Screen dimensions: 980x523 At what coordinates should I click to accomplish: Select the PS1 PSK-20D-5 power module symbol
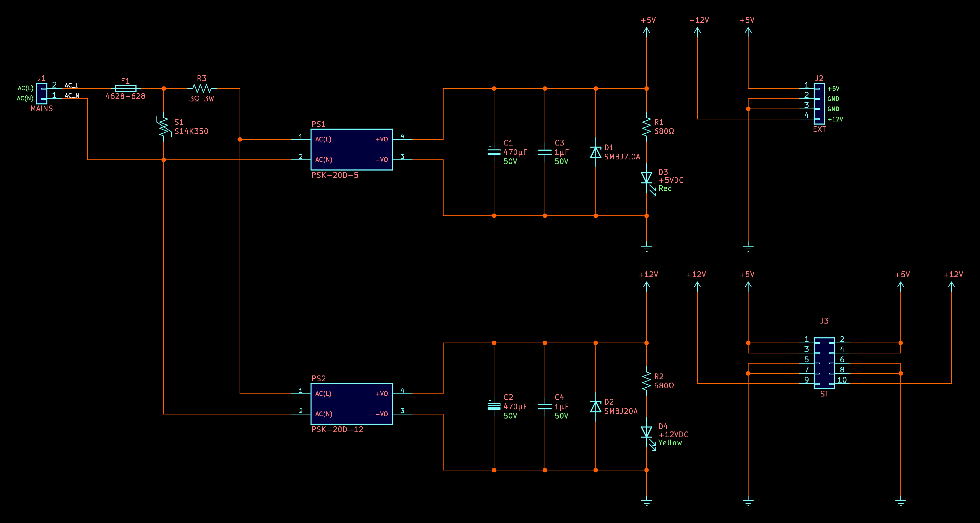(351, 149)
